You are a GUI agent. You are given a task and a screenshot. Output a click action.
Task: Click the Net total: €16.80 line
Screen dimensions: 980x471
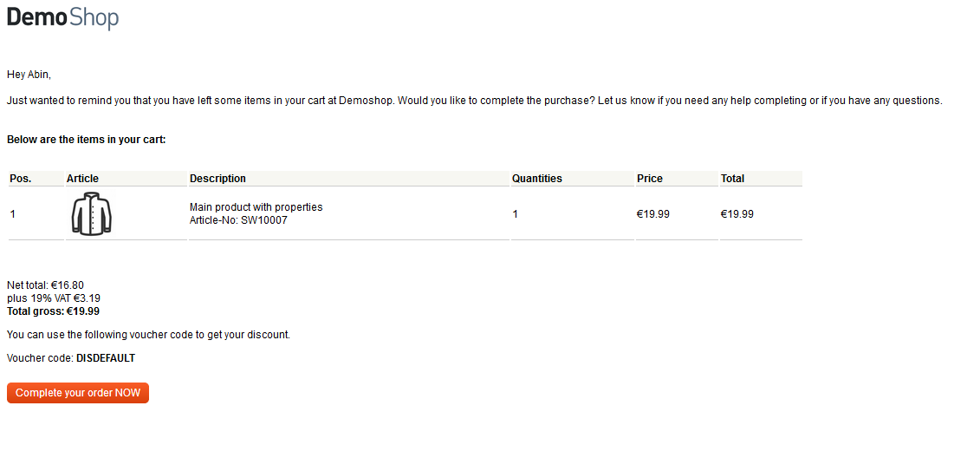(45, 285)
